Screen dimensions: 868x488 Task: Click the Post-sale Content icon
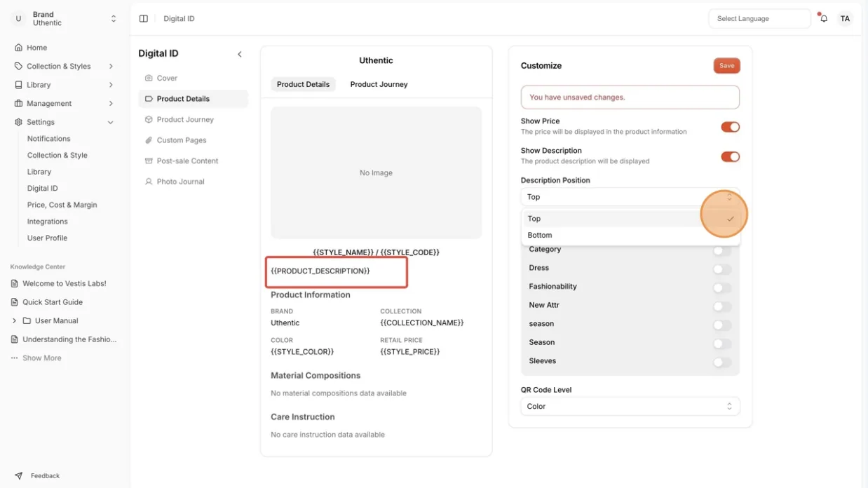pos(149,161)
